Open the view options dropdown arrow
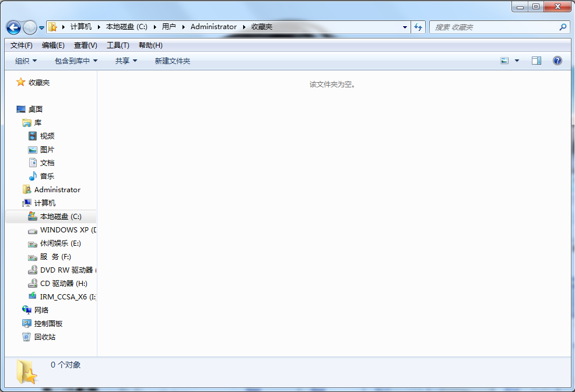This screenshot has width=575, height=392. pos(517,61)
